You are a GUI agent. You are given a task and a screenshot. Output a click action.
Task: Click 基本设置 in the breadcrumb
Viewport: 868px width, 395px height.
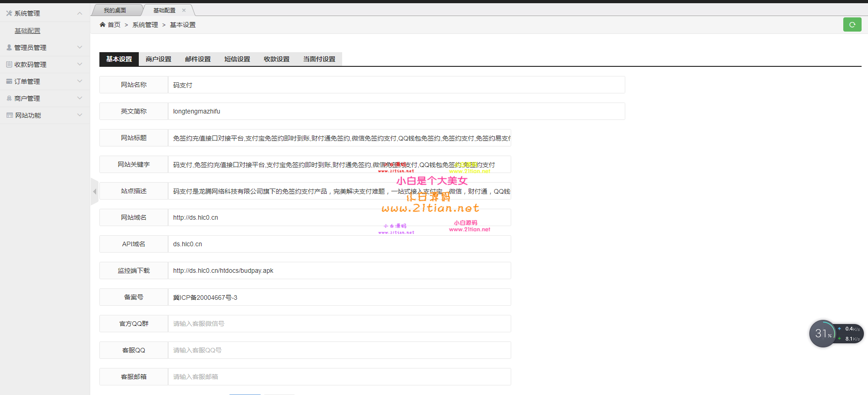point(183,25)
